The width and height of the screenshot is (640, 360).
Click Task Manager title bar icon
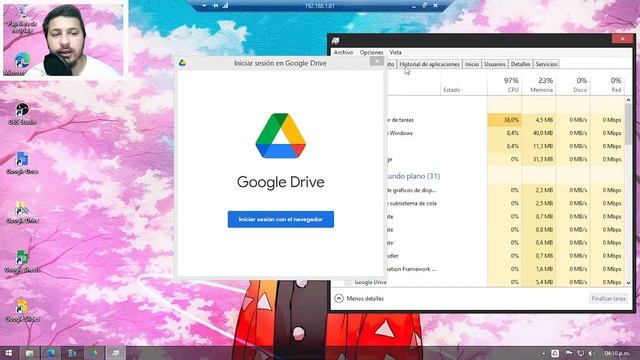336,40
